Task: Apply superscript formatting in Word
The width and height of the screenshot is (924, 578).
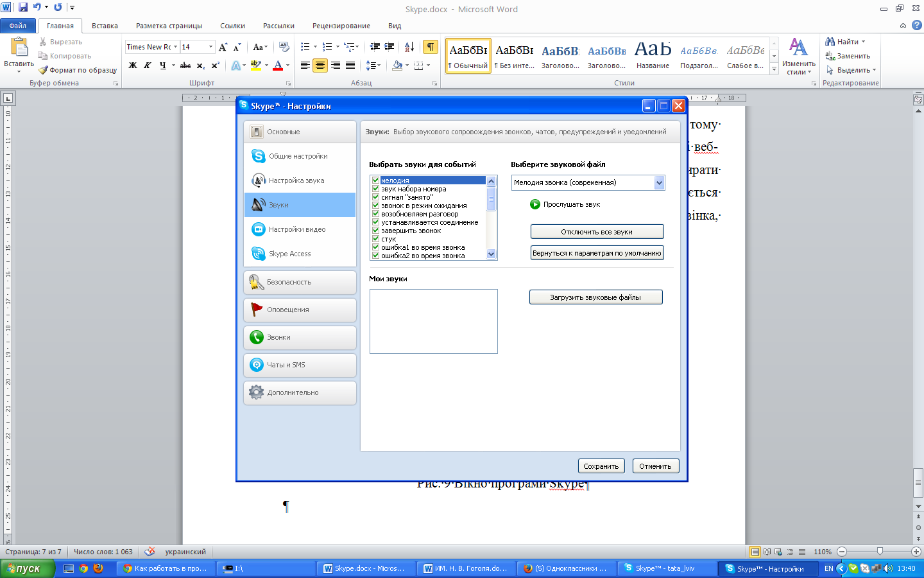Action: point(216,66)
